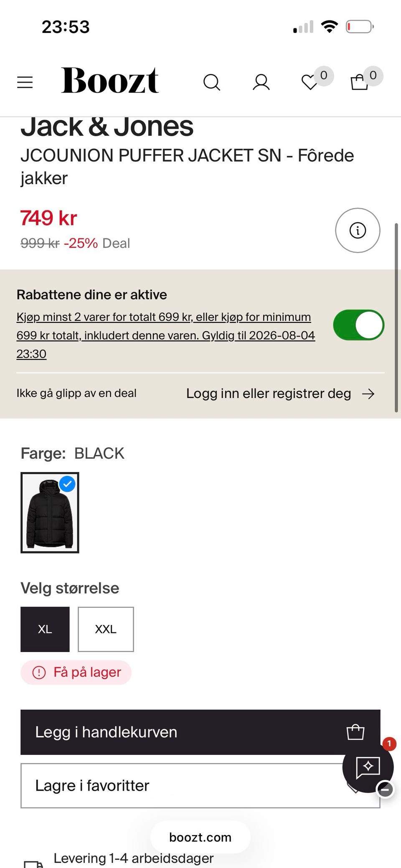Image resolution: width=401 pixels, height=868 pixels.
Task: Open the chat assistant bubble
Action: pyautogui.click(x=368, y=767)
